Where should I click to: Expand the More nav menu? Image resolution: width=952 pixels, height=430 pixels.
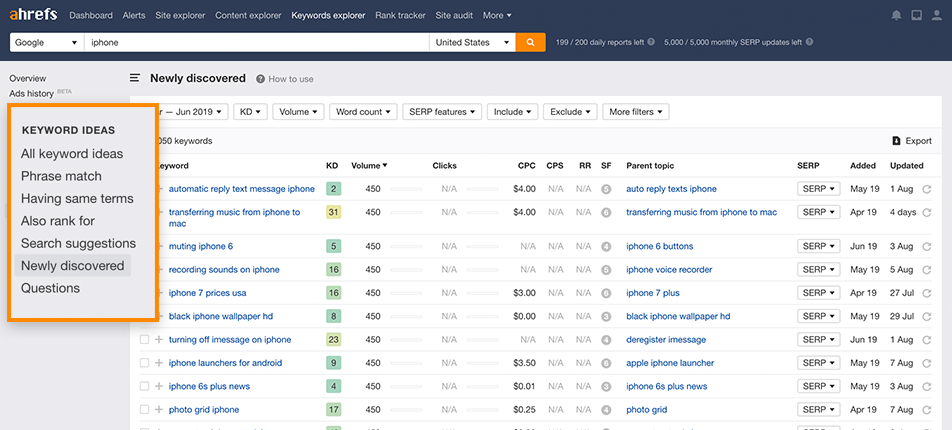pos(497,15)
